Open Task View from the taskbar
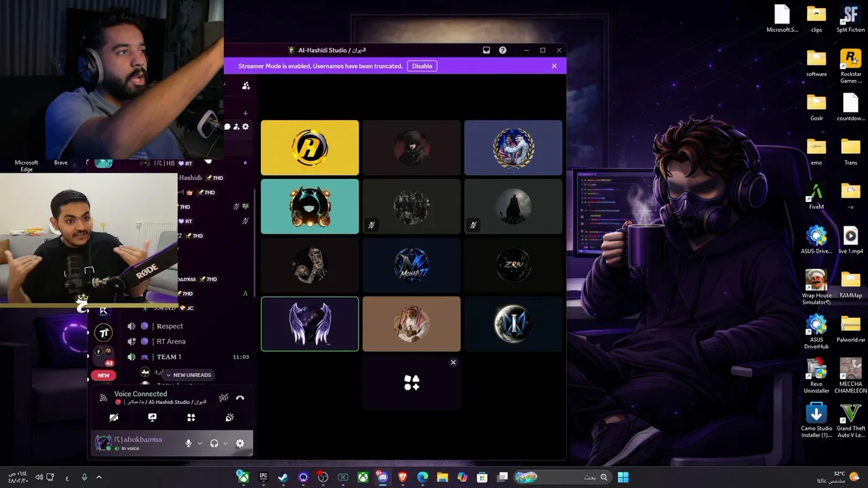This screenshot has height=488, width=868. point(502,477)
